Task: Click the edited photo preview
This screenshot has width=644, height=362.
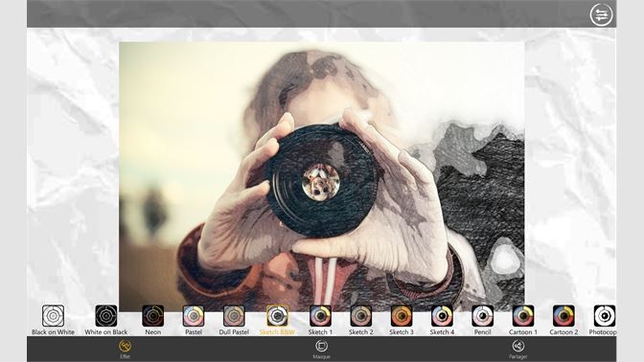Action: click(x=322, y=176)
